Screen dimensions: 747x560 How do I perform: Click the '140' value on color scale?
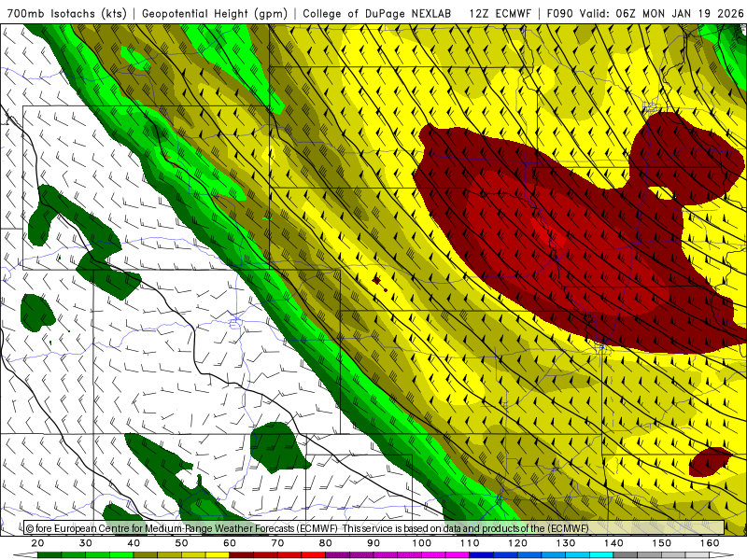(613, 543)
